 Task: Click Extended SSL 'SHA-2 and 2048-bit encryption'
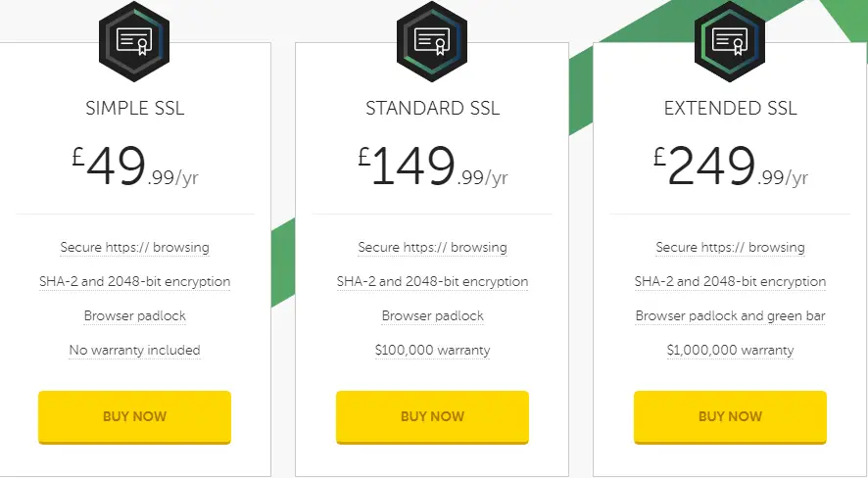pyautogui.click(x=730, y=281)
